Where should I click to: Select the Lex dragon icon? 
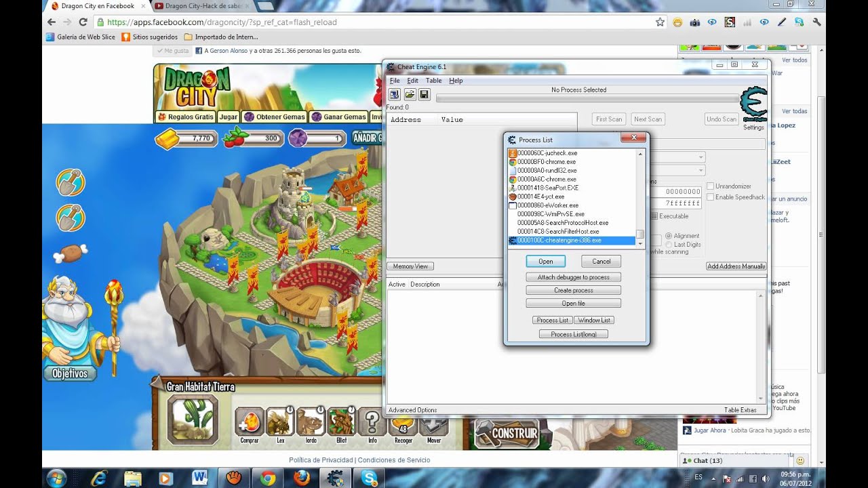point(280,422)
